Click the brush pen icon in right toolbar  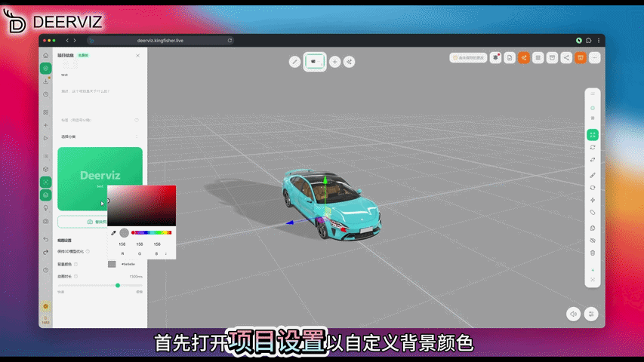coord(593,175)
